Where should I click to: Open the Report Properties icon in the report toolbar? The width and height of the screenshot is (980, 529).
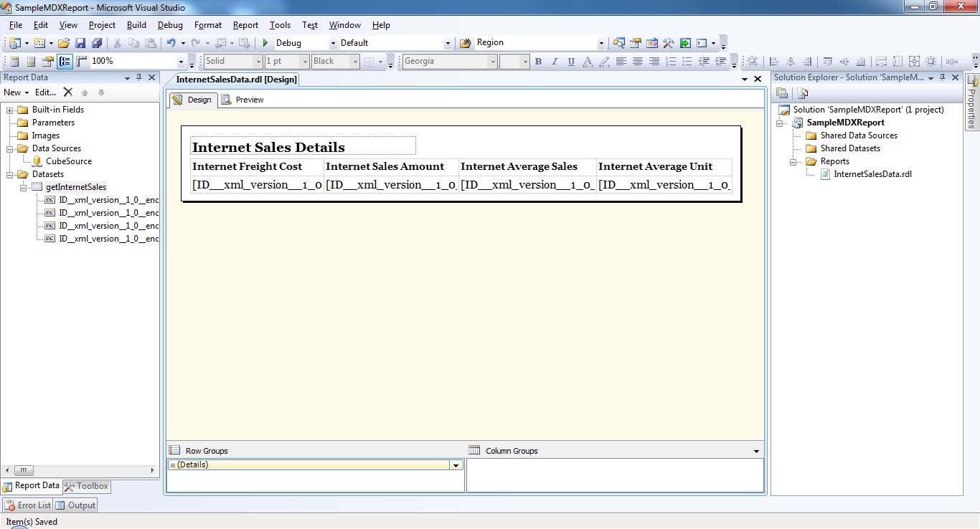pyautogui.click(x=47, y=62)
